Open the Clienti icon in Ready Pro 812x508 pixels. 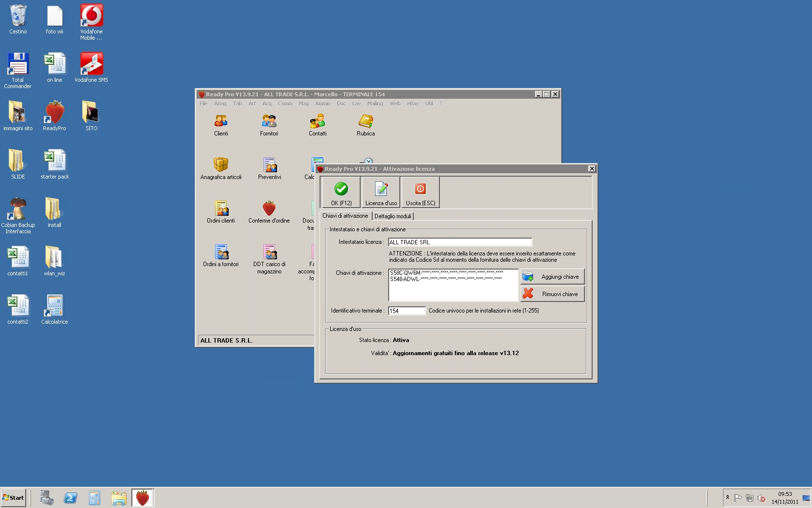221,125
